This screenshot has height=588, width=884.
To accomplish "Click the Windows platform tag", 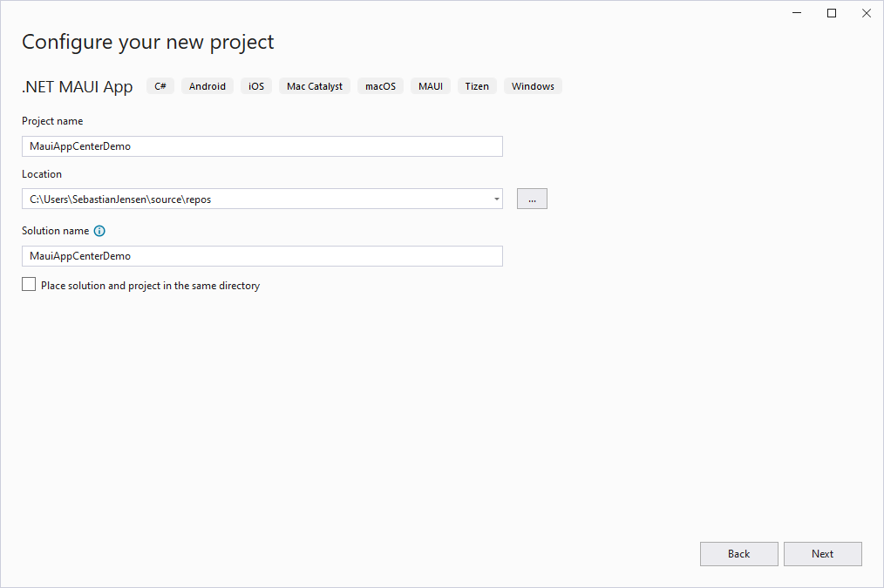I will [533, 86].
